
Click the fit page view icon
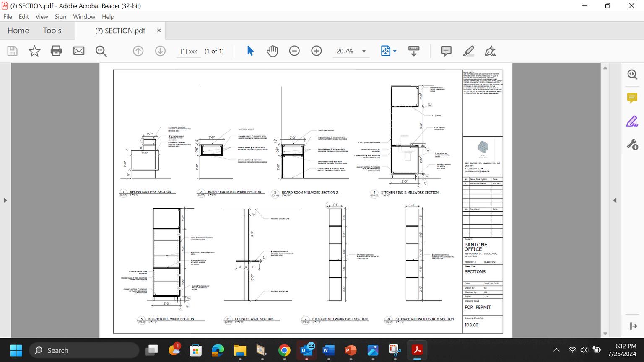(385, 51)
